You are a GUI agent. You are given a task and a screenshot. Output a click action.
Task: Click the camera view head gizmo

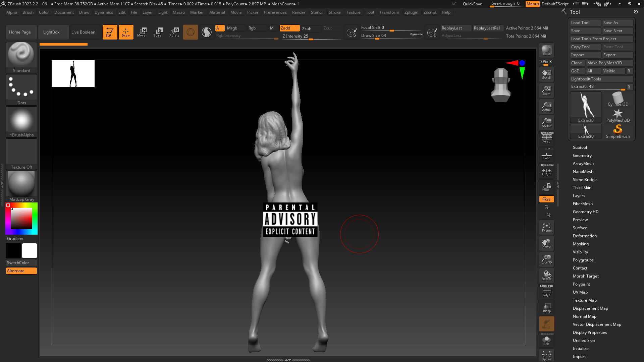point(501,85)
